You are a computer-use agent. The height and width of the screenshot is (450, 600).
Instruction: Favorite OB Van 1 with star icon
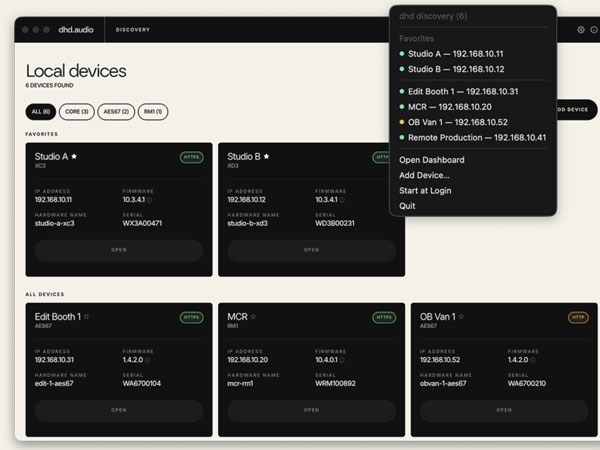click(x=461, y=316)
